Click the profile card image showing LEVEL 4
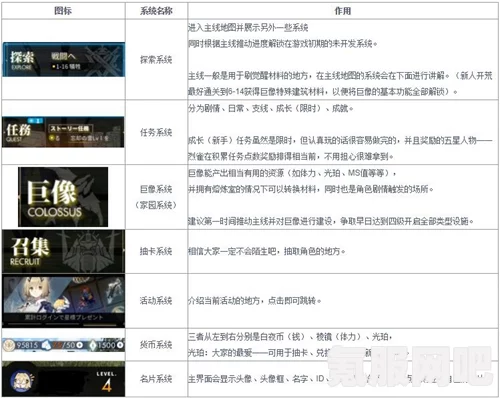 pyautogui.click(x=63, y=379)
